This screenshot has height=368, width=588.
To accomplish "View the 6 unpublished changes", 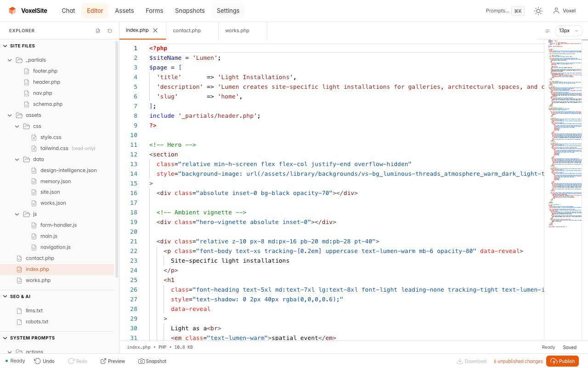I will tap(518, 361).
